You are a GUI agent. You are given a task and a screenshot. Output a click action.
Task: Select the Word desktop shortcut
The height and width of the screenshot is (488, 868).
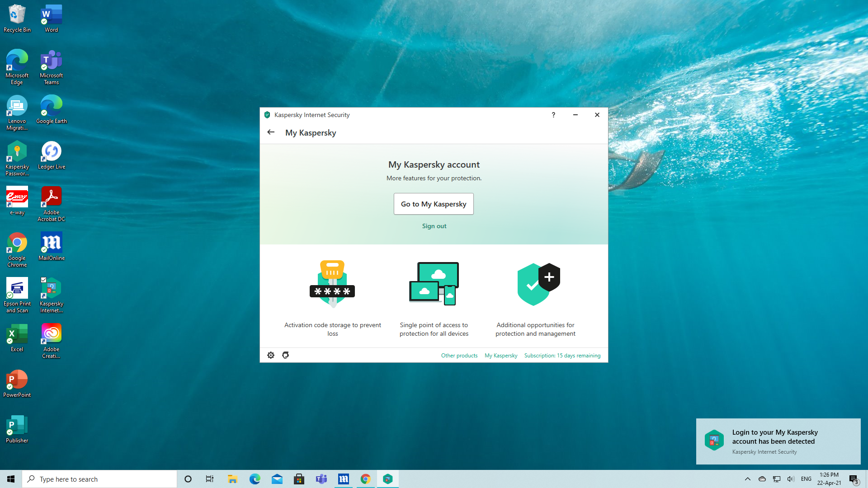pyautogui.click(x=52, y=19)
